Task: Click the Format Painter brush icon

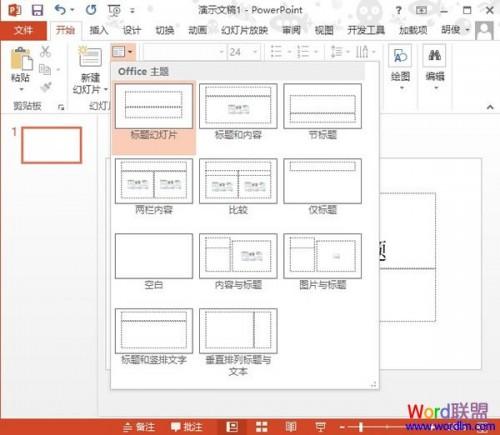Action: click(x=46, y=87)
